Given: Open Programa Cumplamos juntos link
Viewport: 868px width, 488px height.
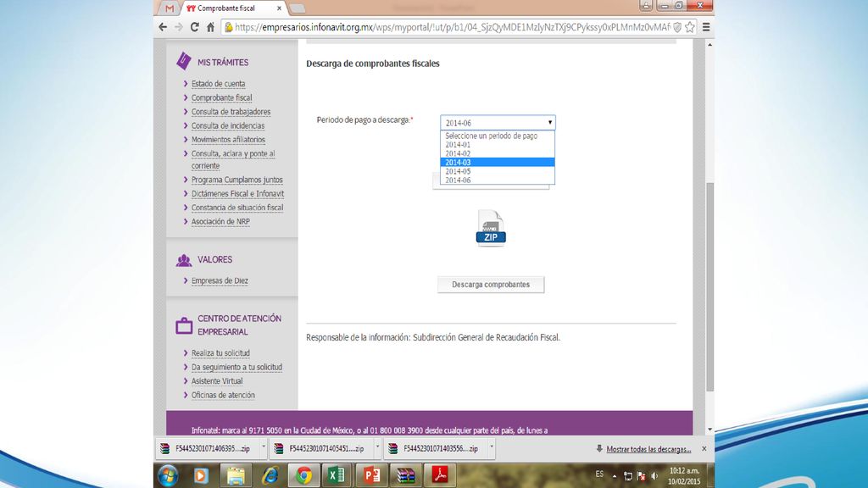Looking at the screenshot, I should 237,180.
